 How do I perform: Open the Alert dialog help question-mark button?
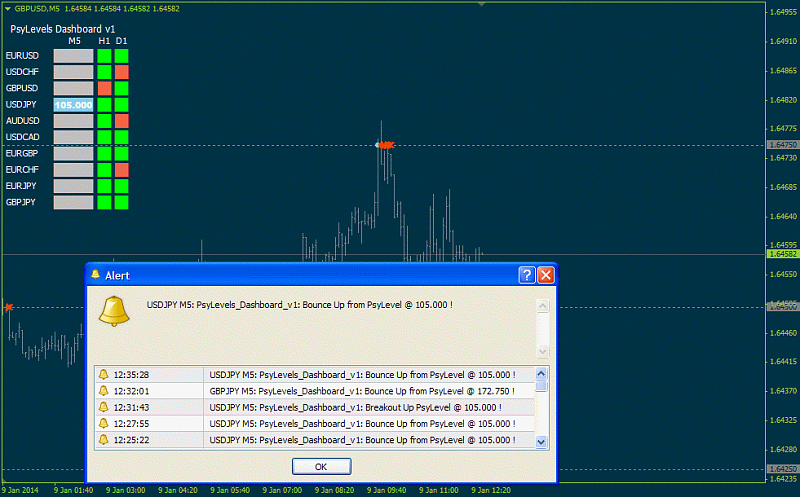[527, 274]
